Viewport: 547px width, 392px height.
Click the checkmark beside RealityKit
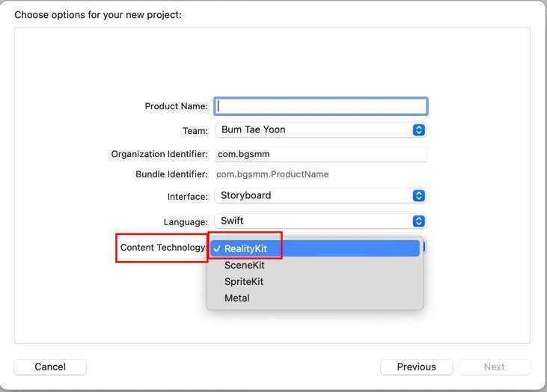[x=216, y=248]
